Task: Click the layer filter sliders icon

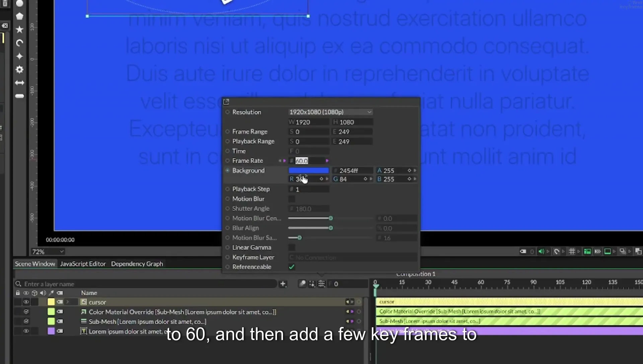Action: (x=321, y=284)
